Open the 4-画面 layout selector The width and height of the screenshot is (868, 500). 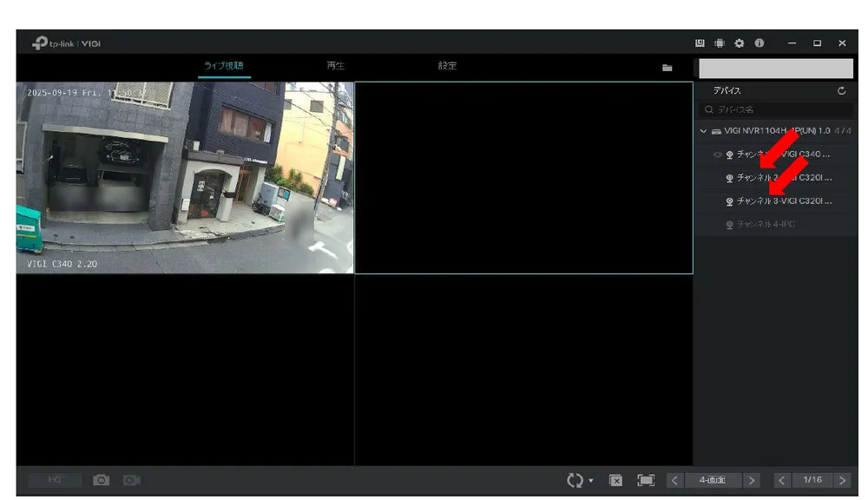click(713, 480)
